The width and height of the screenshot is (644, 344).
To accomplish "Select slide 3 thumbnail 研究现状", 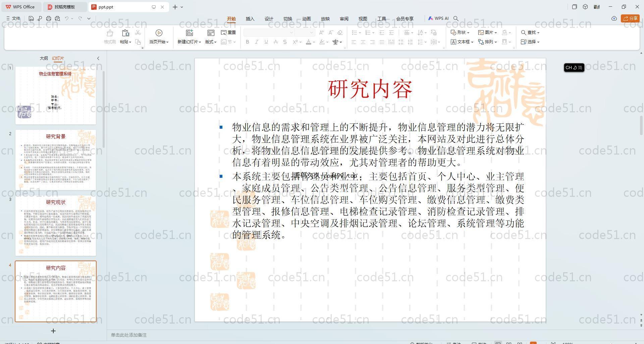I will pos(56,226).
